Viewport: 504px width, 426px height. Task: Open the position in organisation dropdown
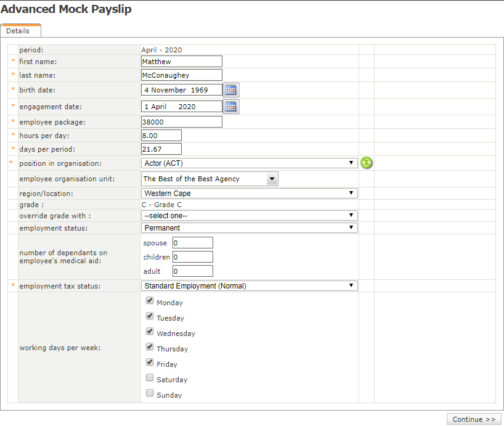tap(249, 163)
